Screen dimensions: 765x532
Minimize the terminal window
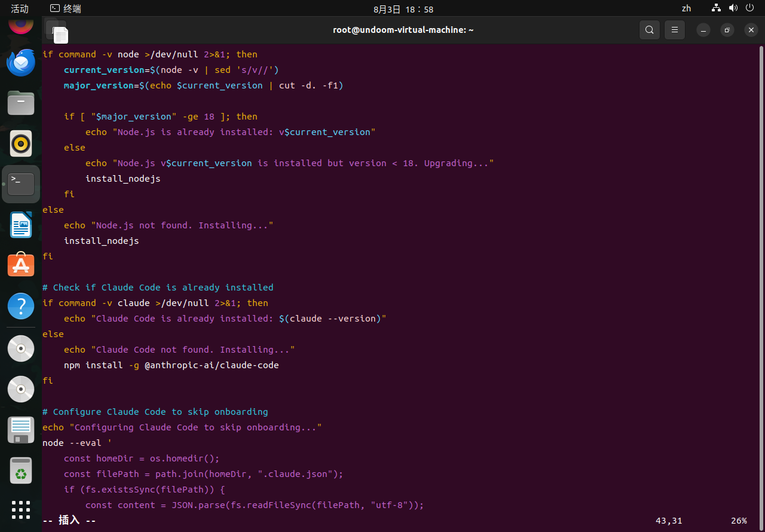(x=704, y=30)
